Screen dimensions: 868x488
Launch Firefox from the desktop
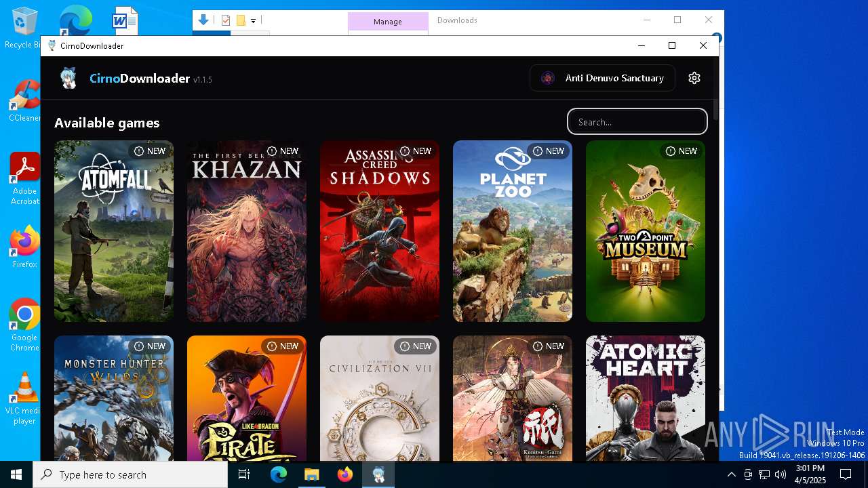[24, 247]
